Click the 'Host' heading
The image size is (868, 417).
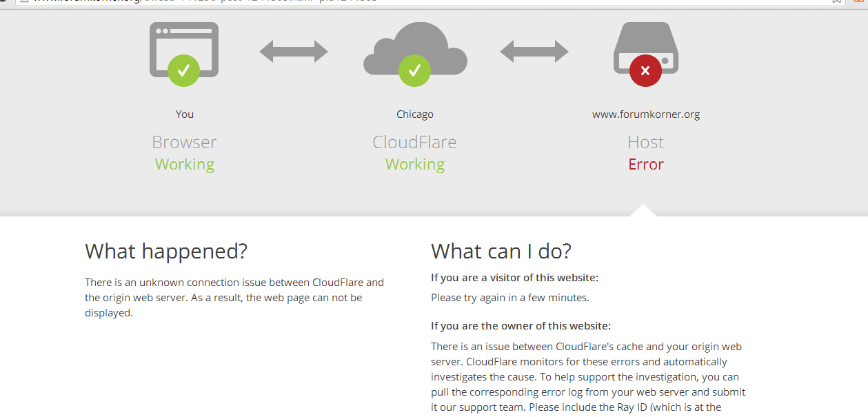click(x=645, y=142)
